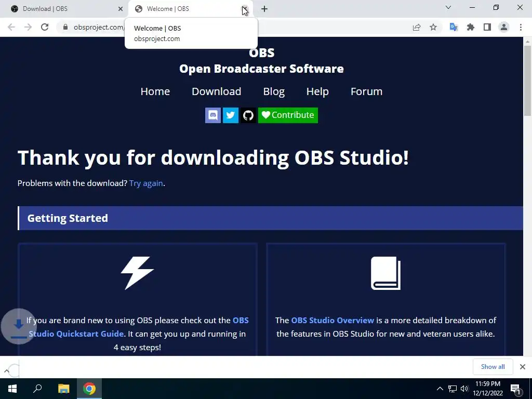Viewport: 532px width, 399px height.
Task: Open Chrome's three-dot menu
Action: (521, 27)
